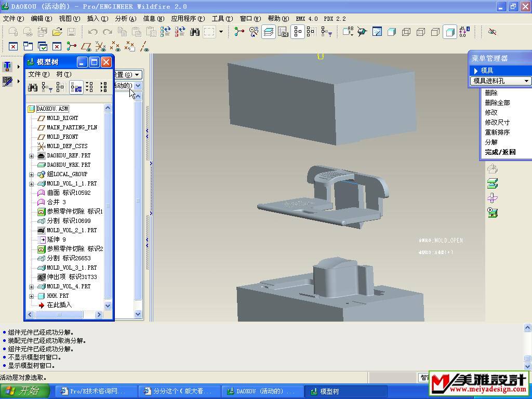
Task: Toggle the model tree display icon in main toolbar
Action: pos(298,32)
